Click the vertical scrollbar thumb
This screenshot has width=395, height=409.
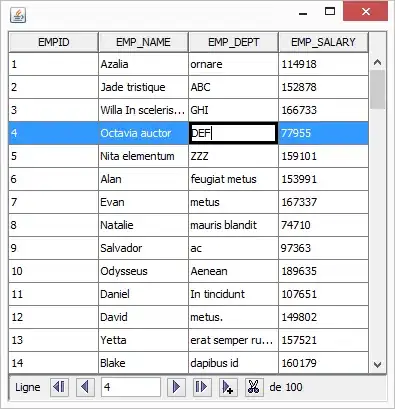point(377,89)
